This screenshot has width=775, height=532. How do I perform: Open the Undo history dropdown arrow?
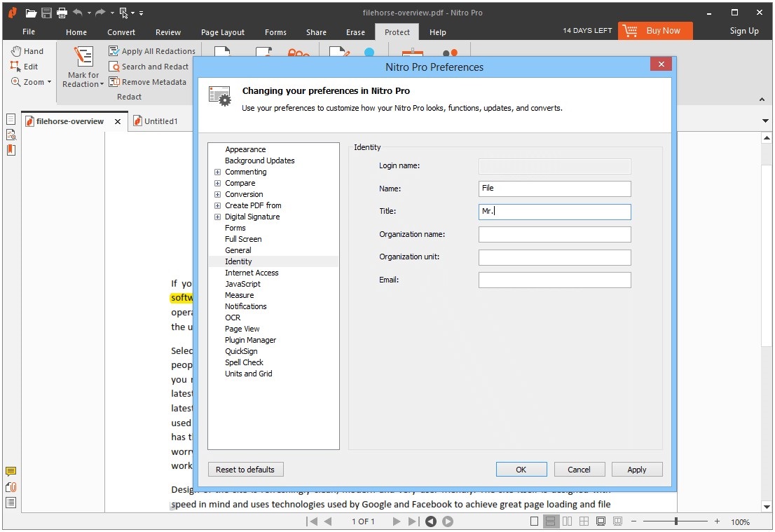[x=89, y=13]
